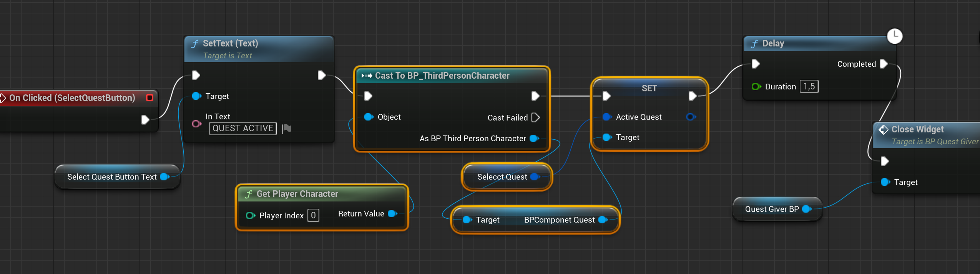Click the localization flag icon beside QUEST ACTIVE
The height and width of the screenshot is (274, 980).
pos(287,129)
